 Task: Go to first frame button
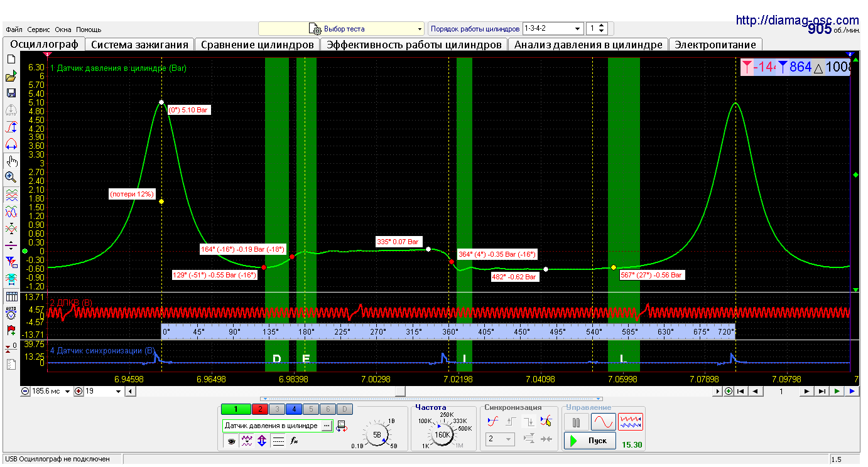pos(742,391)
